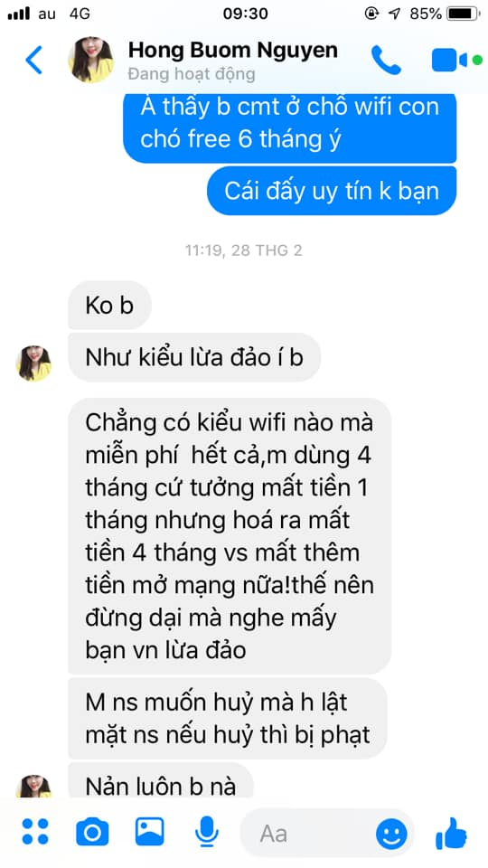Tap the back arrow to leave chat
488x868 pixels.
(33, 60)
